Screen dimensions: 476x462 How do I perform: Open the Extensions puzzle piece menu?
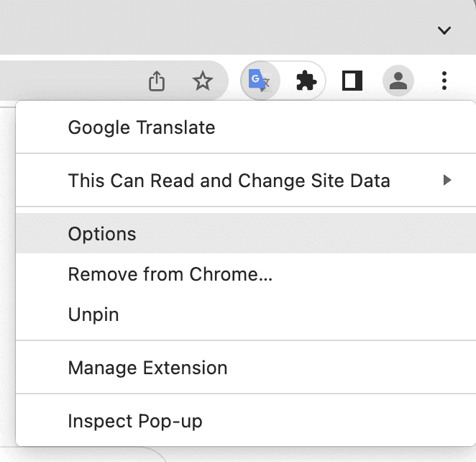click(306, 81)
